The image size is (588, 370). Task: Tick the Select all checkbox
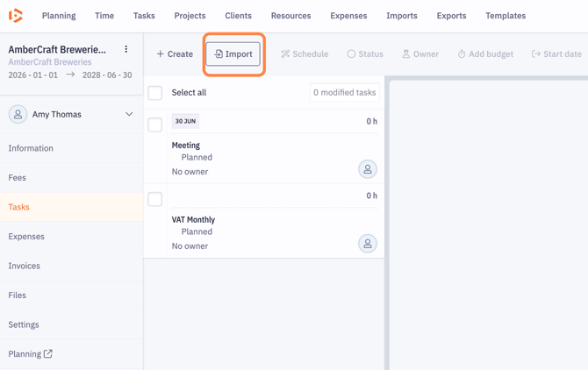tap(155, 93)
